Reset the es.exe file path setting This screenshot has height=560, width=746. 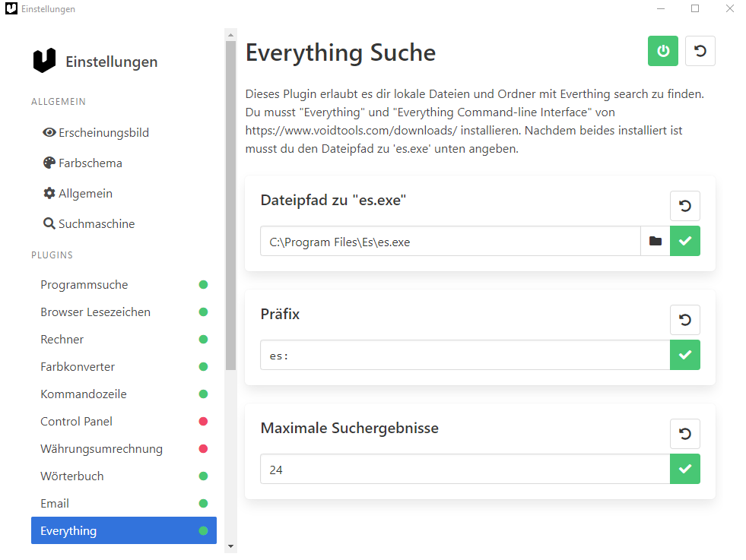pos(684,206)
